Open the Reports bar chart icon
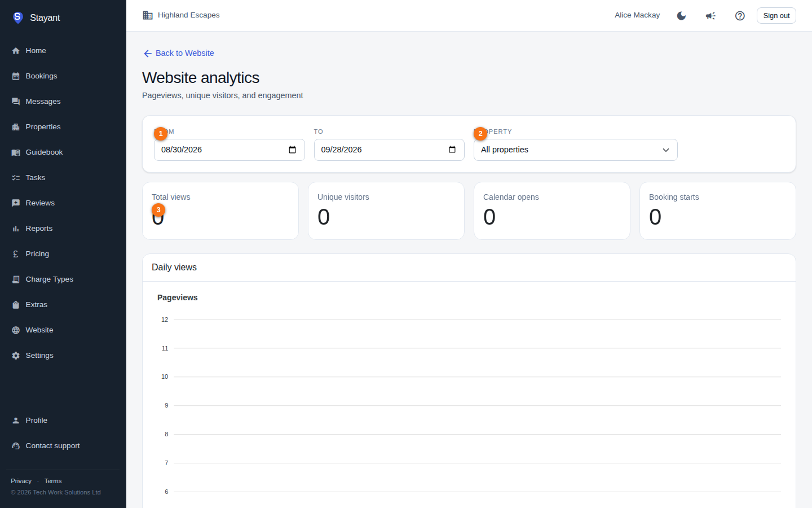Image resolution: width=812 pixels, height=508 pixels. (16, 229)
